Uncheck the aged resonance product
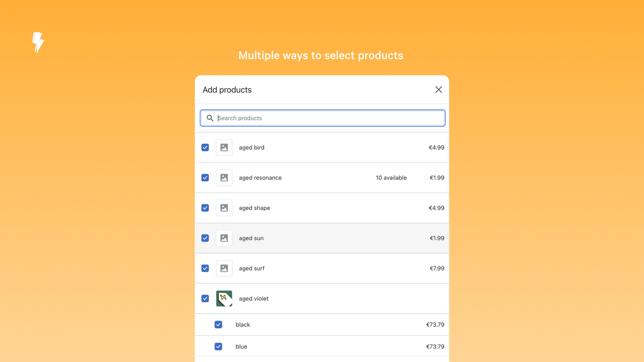Screen dimensions: 644x362 pos(205,177)
